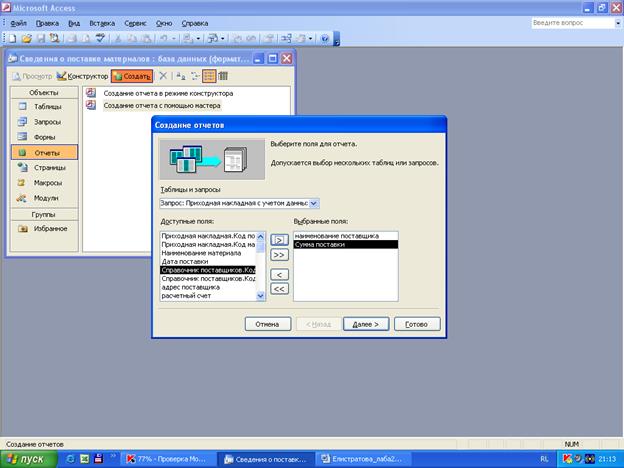Click the Spelling check icon

(100, 38)
